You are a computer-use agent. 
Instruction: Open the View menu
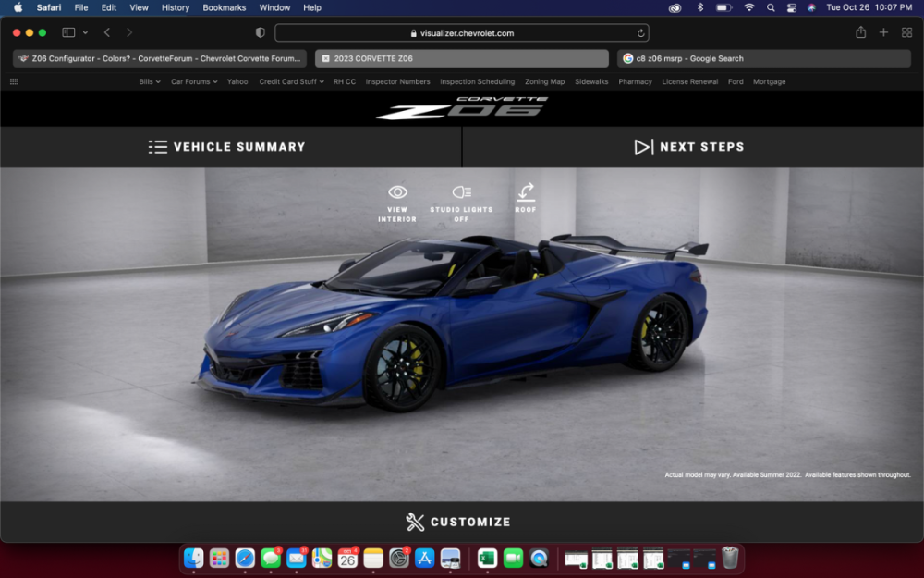pos(140,7)
